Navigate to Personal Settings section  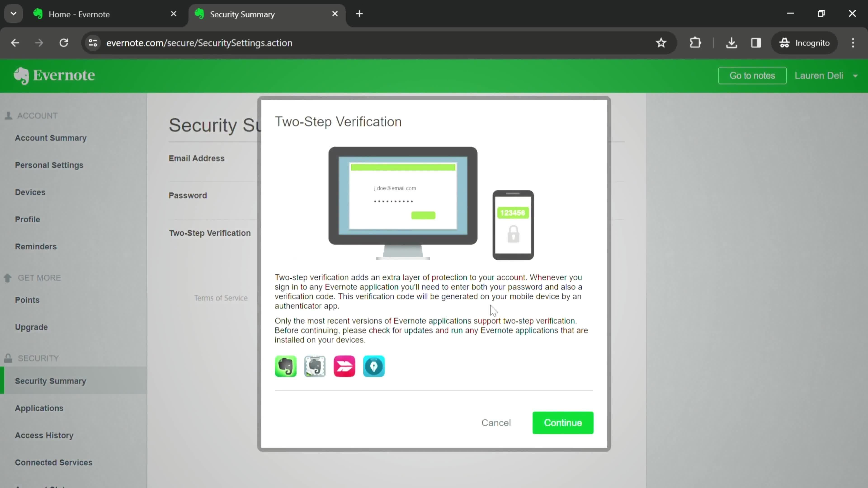[x=49, y=165]
